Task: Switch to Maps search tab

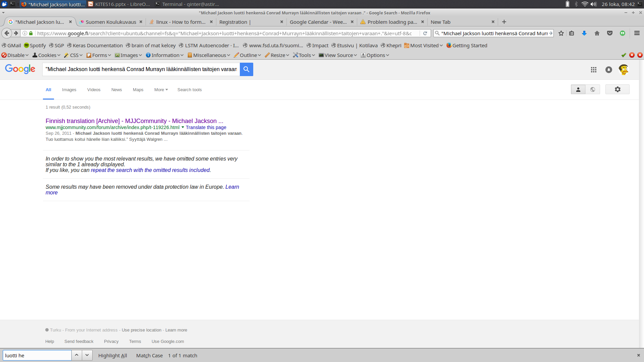Action: [x=138, y=89]
